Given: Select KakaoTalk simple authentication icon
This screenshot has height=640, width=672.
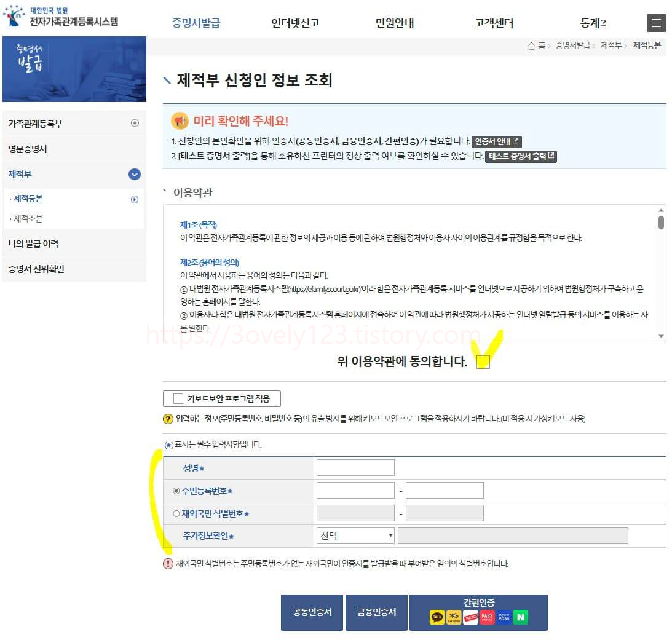Looking at the screenshot, I should point(437,617).
